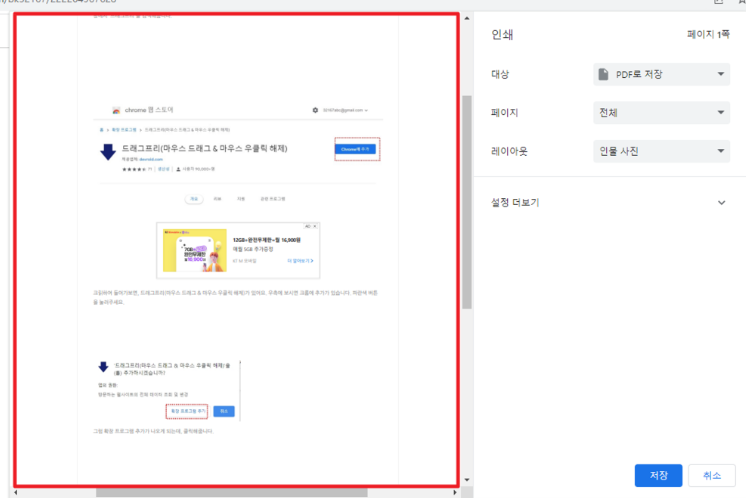Click the 관련 프로그램 tab in preview
The height and width of the screenshot is (498, 746).
273,199
